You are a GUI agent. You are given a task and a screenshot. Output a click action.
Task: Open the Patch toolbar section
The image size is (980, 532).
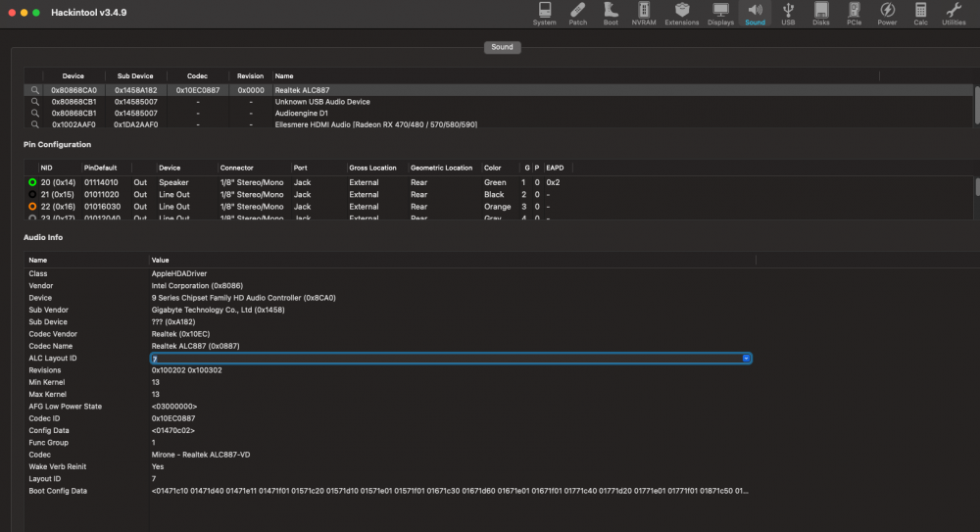[577, 14]
